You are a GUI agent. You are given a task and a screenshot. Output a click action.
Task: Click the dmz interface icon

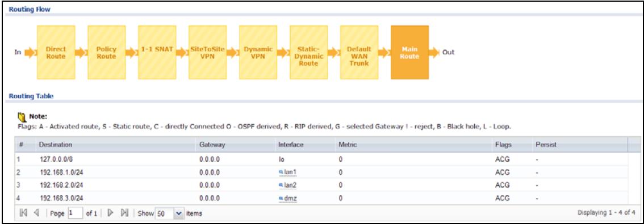click(281, 198)
